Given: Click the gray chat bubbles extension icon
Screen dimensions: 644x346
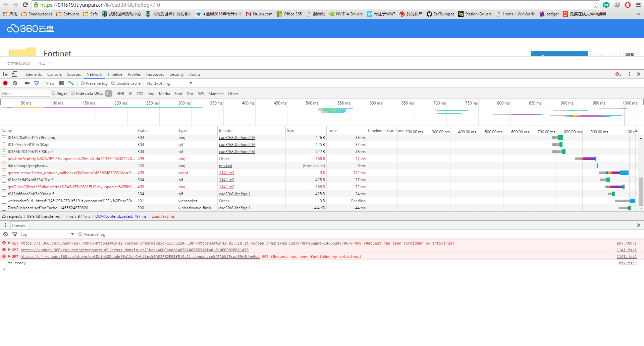Looking at the screenshot, I should click(x=617, y=5).
